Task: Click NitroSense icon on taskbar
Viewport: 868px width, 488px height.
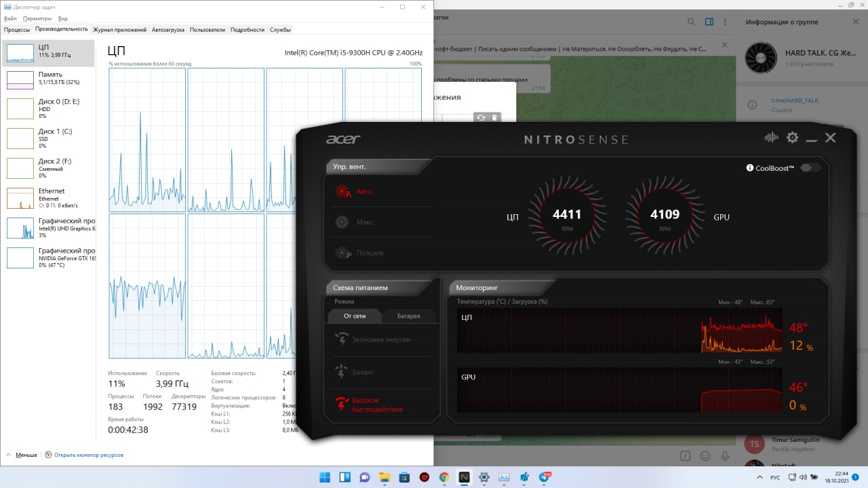Action: pyautogui.click(x=465, y=477)
